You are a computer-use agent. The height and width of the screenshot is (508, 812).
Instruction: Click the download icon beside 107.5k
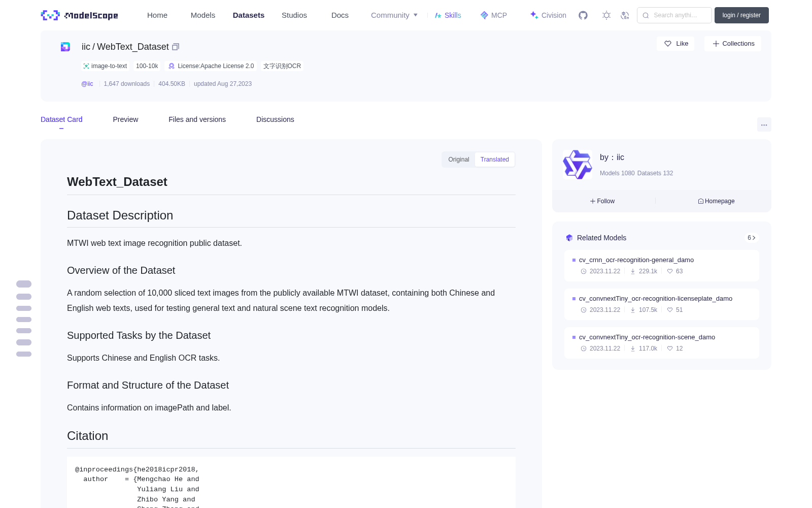coord(633,310)
